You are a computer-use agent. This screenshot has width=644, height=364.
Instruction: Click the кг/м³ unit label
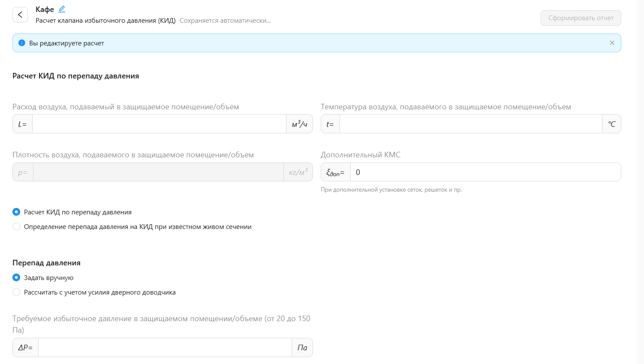298,172
